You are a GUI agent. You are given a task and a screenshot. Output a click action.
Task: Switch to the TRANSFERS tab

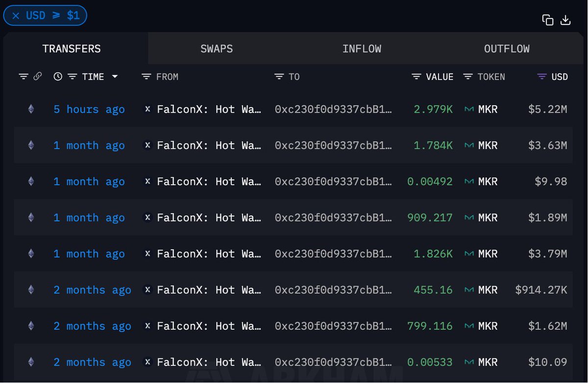coord(72,49)
